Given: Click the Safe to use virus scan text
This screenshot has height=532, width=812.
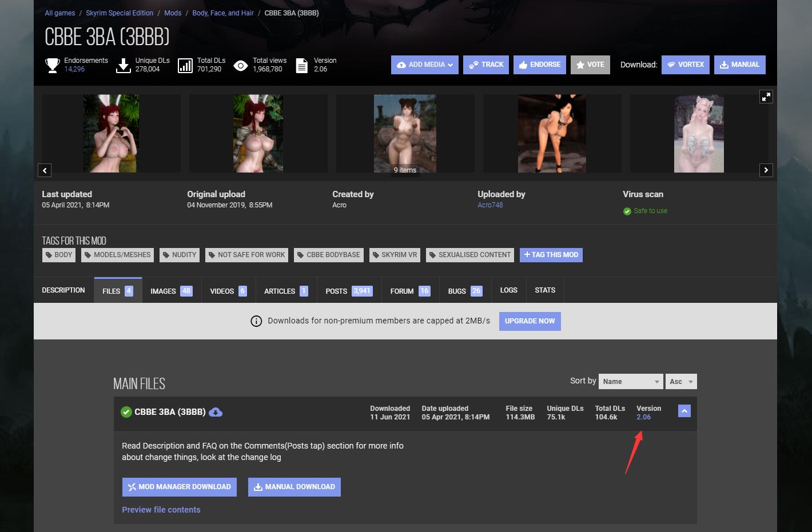Looking at the screenshot, I should click(651, 211).
